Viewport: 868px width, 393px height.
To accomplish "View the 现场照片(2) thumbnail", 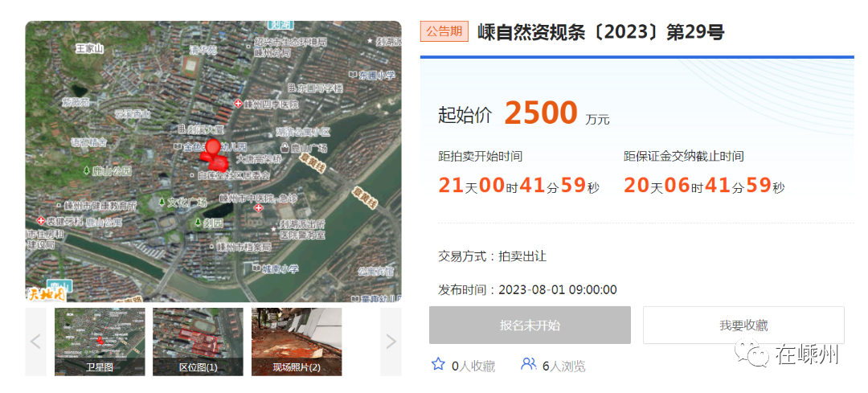I will tap(297, 342).
